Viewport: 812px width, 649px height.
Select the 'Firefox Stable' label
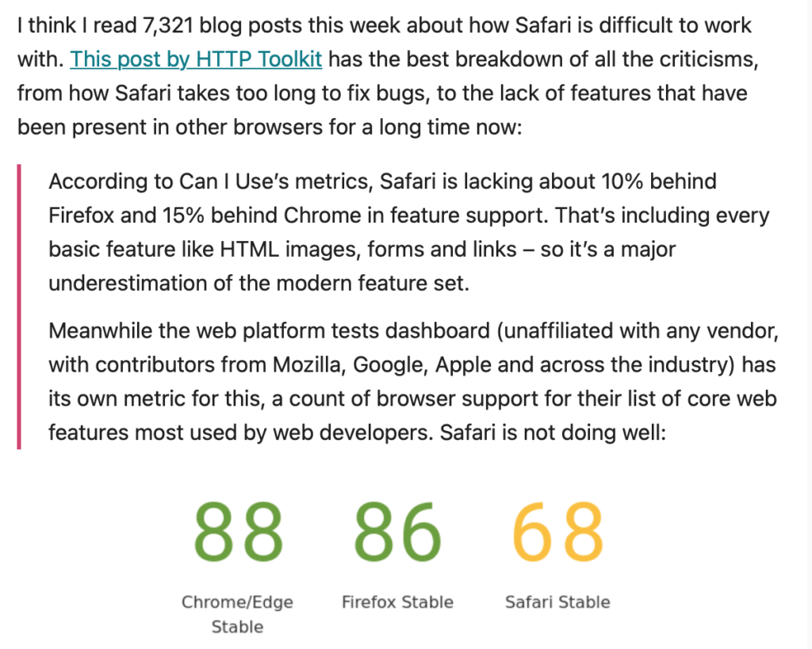tap(398, 602)
